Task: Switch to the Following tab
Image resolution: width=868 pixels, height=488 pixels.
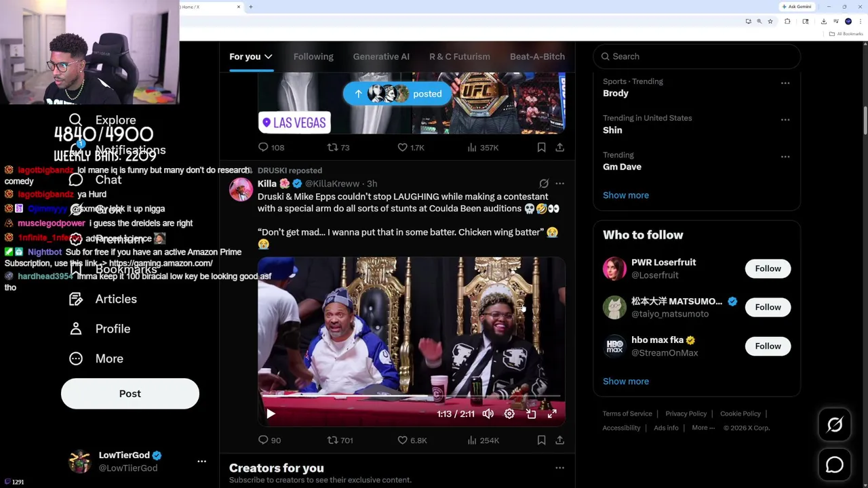Action: 313,56
